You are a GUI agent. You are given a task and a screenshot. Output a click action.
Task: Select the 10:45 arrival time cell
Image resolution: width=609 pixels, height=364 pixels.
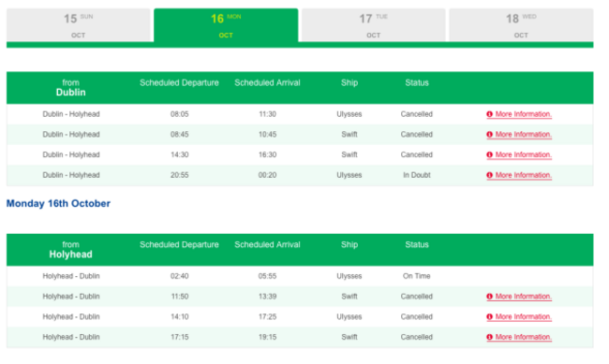[267, 134]
